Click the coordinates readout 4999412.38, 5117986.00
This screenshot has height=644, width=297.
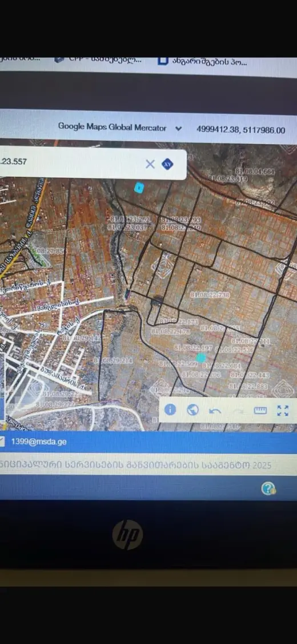pyautogui.click(x=240, y=130)
